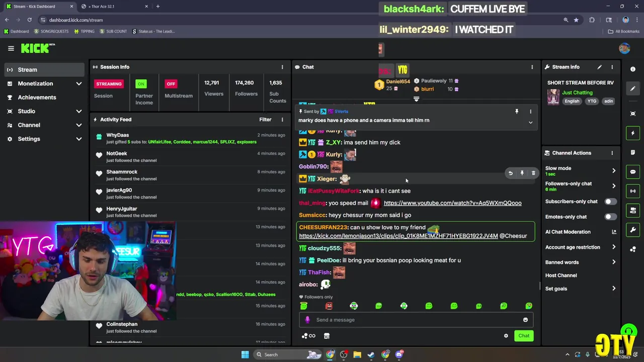The image size is (644, 362).
Task: Click the wrench icon in right sidebar
Action: pyautogui.click(x=633, y=230)
